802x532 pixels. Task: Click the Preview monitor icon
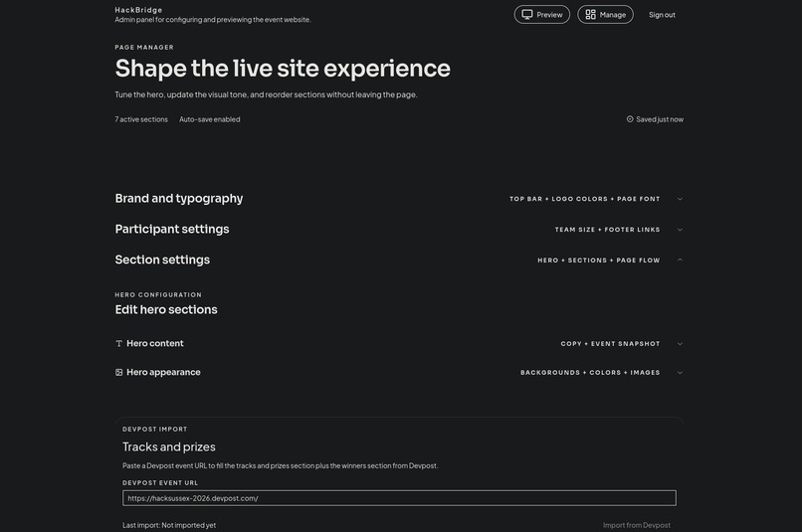click(526, 14)
